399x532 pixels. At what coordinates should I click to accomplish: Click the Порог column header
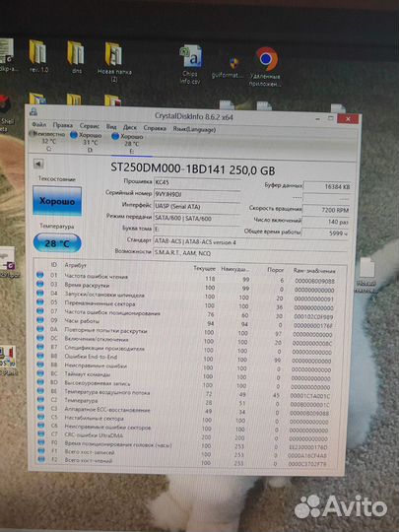point(275,270)
